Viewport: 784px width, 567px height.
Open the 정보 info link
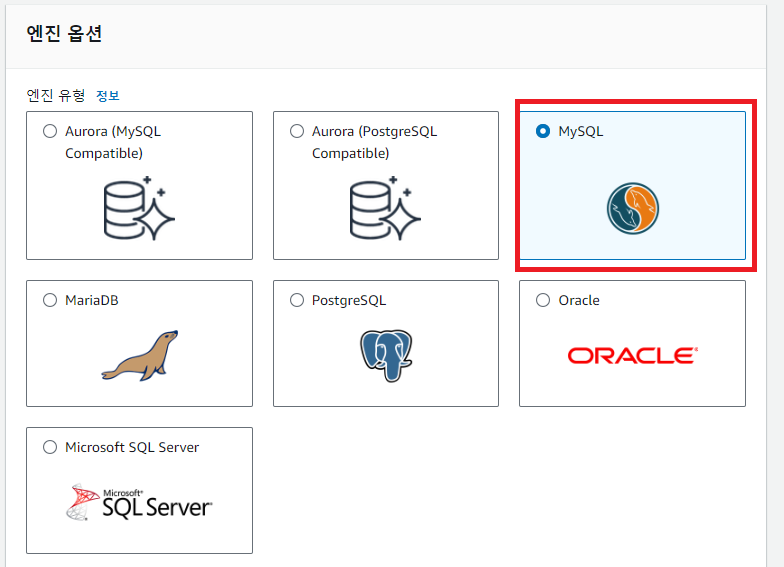pyautogui.click(x=108, y=96)
